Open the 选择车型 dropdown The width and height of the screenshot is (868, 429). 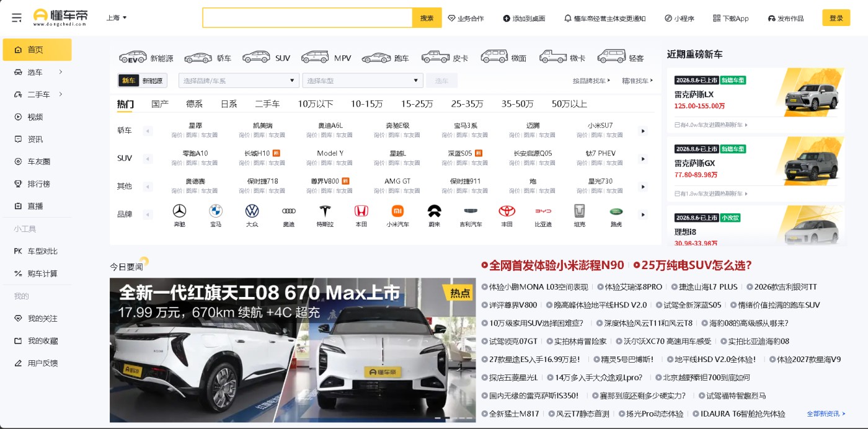click(x=363, y=81)
